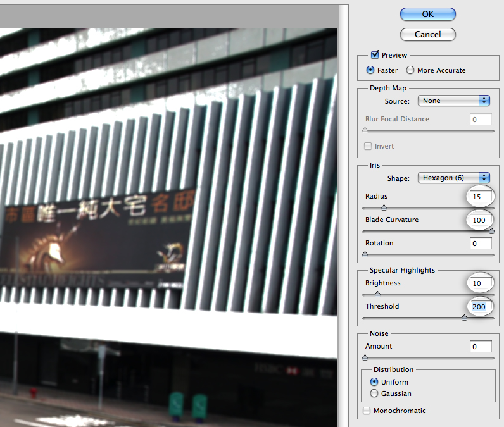Click the Brightness label text
The image size is (504, 427).
[383, 283]
